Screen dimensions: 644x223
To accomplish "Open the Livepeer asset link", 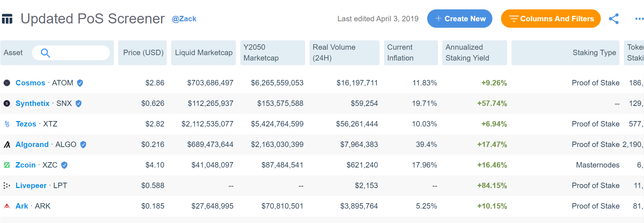I will coord(31,186).
